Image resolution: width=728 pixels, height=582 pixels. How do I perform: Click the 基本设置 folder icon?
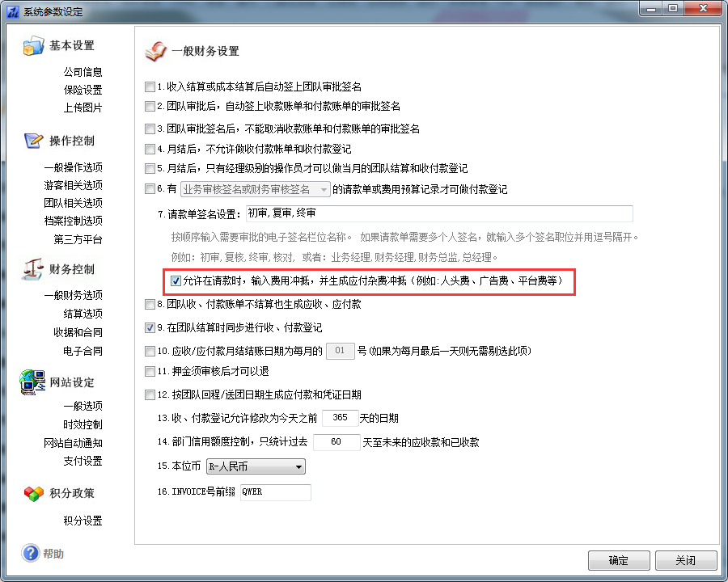tap(33, 46)
